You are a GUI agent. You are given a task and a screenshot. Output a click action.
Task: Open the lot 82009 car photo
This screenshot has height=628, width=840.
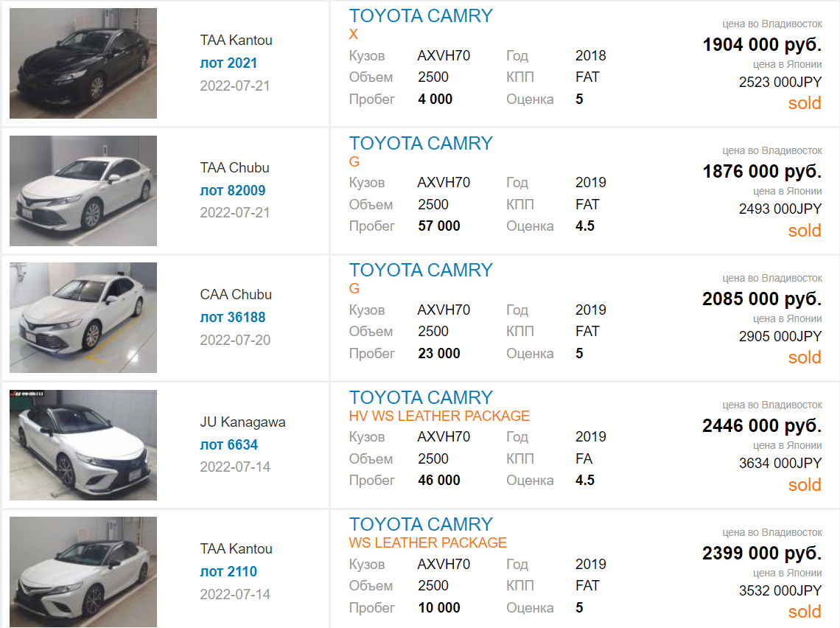[x=83, y=191]
